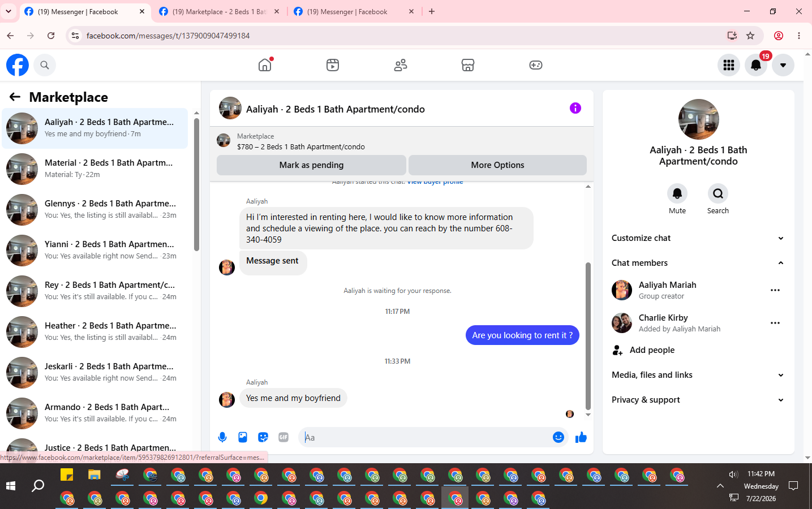Open the Windows Start menu

pyautogui.click(x=11, y=486)
